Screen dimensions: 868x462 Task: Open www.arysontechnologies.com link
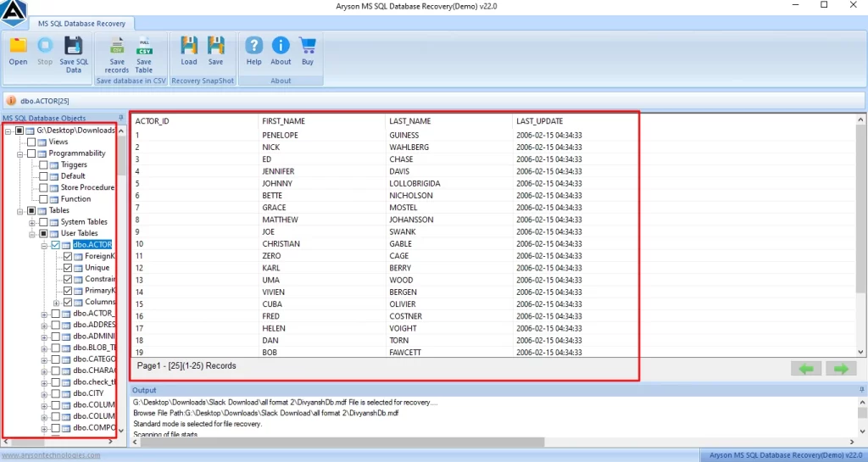[52, 455]
